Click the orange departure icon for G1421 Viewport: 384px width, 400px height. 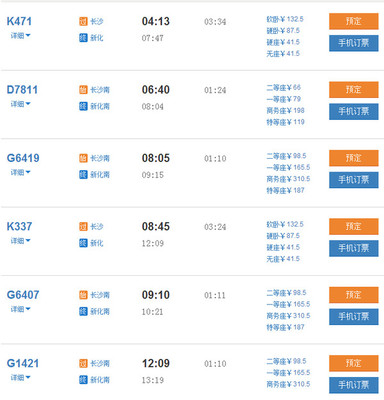point(83,363)
